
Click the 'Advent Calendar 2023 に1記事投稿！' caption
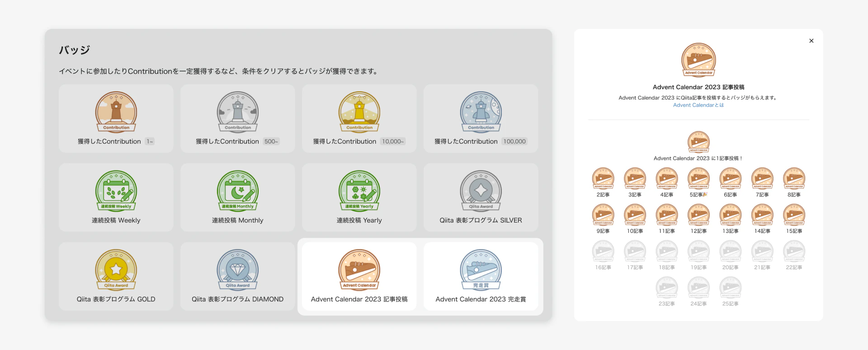pyautogui.click(x=698, y=158)
